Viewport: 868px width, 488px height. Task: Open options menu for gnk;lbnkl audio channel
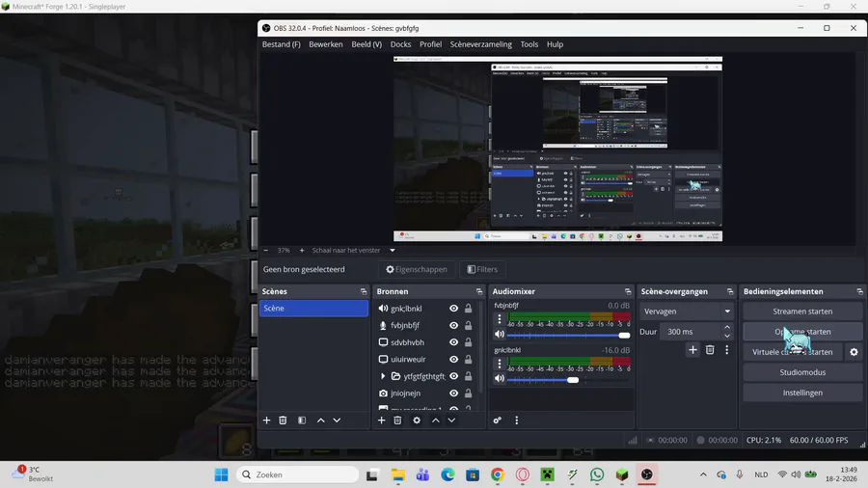coord(500,364)
